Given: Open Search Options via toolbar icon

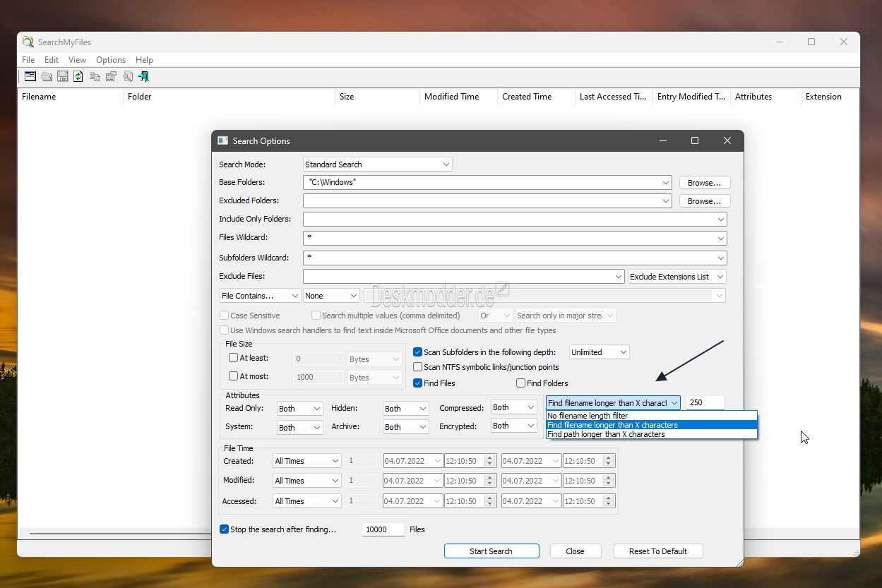Looking at the screenshot, I should [x=30, y=76].
